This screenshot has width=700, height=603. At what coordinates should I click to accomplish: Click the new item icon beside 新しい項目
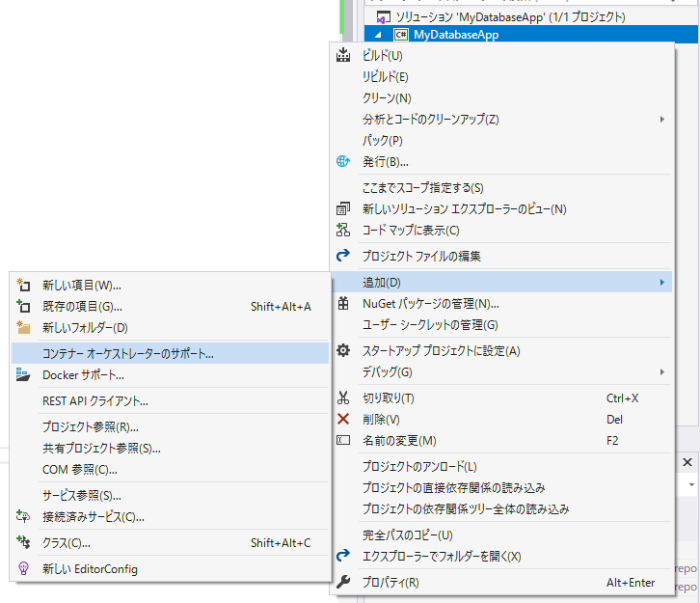[x=23, y=285]
